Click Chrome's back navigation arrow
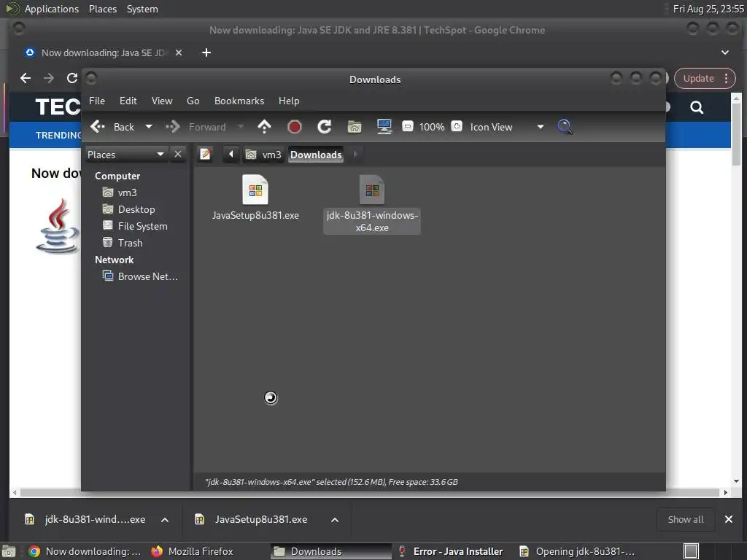Viewport: 747px width, 560px height. pyautogui.click(x=26, y=78)
